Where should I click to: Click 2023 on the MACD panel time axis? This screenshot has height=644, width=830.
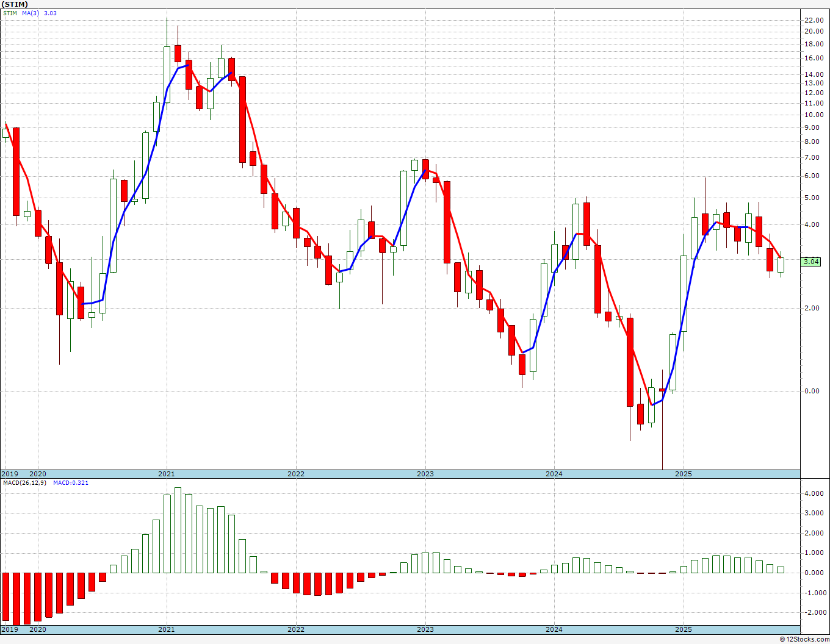coord(425,629)
